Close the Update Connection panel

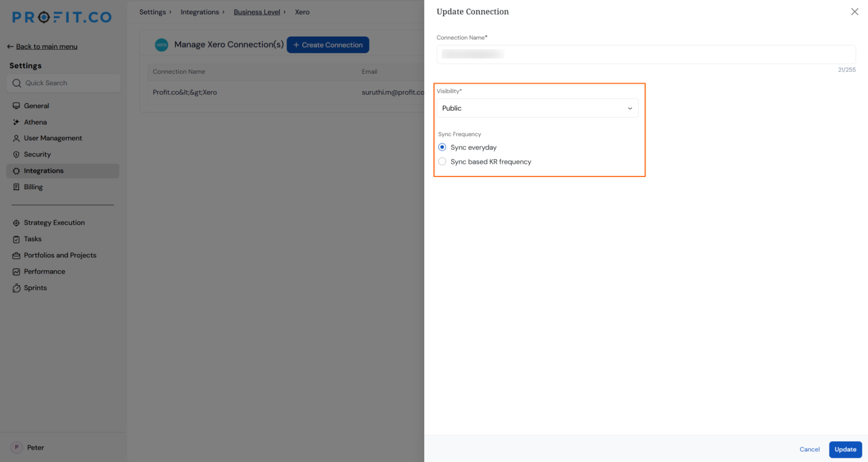[854, 12]
